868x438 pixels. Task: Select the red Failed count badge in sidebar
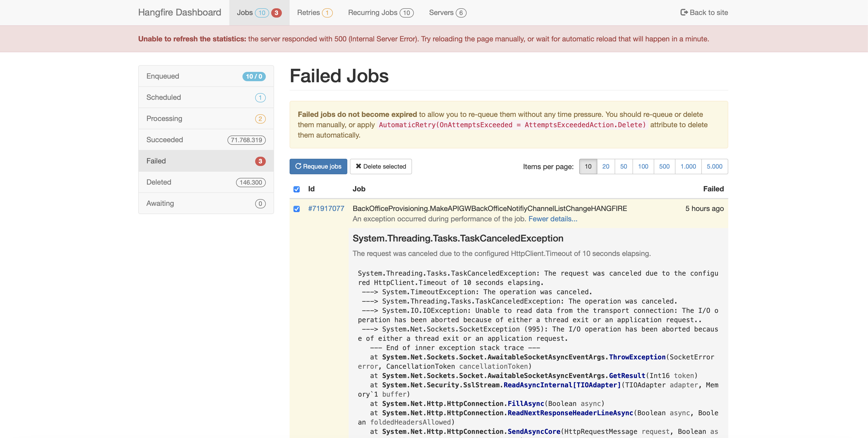260,161
